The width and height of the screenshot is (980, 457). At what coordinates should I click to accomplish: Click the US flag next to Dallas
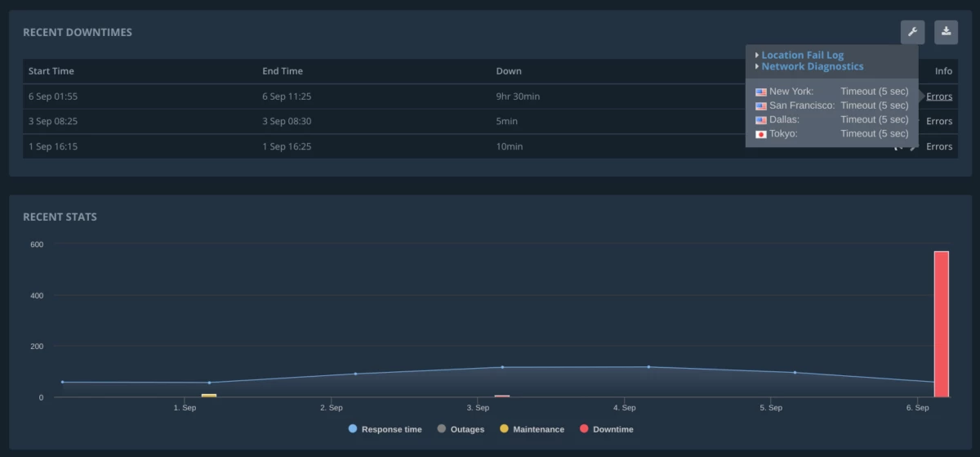(x=760, y=120)
